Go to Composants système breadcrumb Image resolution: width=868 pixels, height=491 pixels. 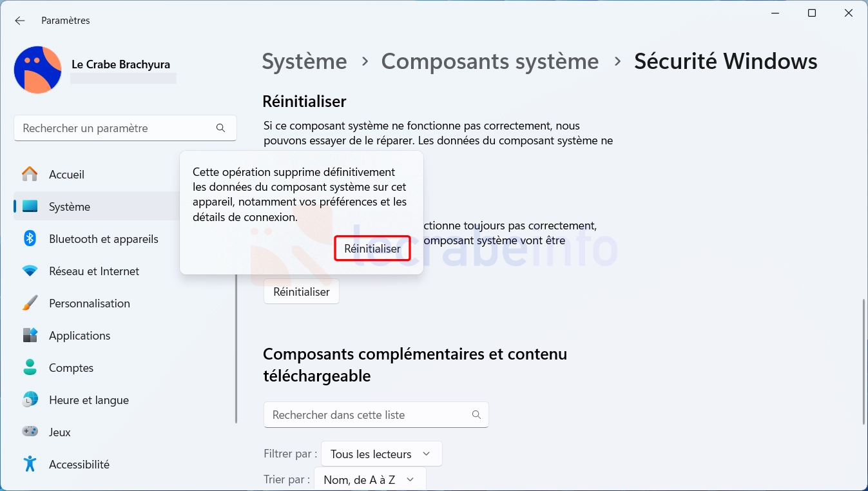(490, 61)
